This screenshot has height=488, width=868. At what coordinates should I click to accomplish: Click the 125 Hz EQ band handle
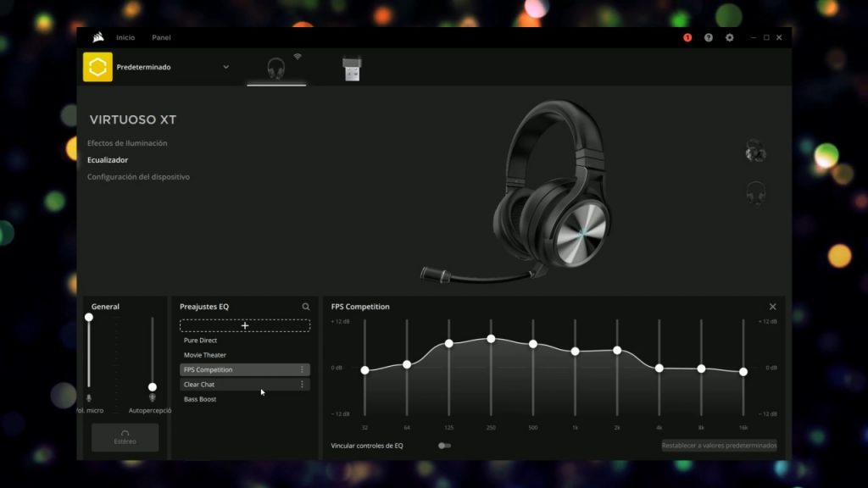coord(449,344)
